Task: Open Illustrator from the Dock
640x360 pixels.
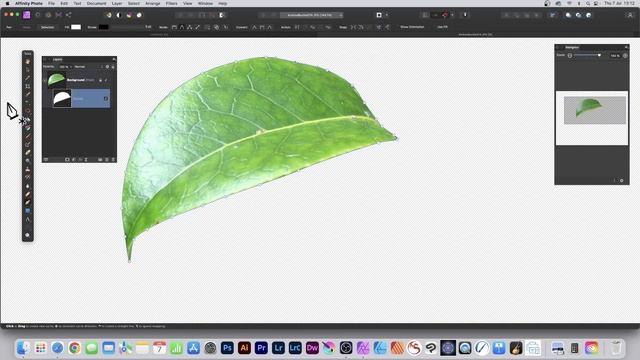Action: click(244, 348)
